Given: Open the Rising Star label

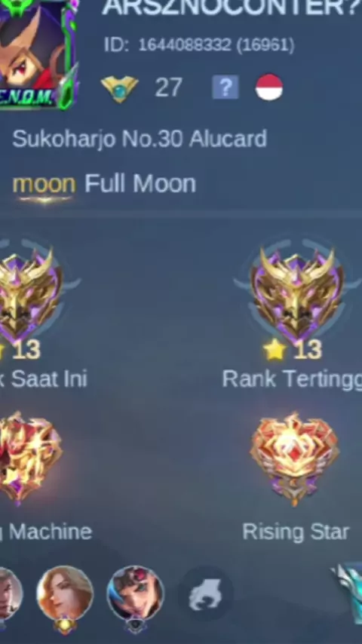Looking at the screenshot, I should (x=296, y=532).
